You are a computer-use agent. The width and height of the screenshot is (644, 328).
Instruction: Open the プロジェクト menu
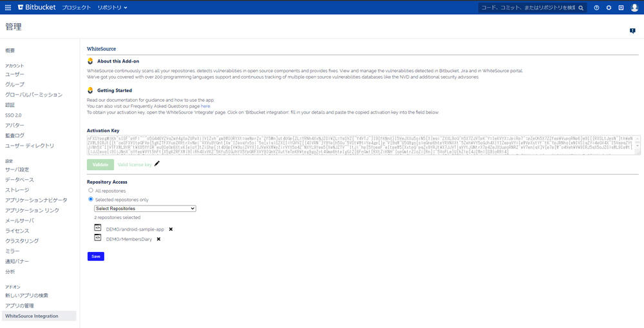(x=77, y=7)
